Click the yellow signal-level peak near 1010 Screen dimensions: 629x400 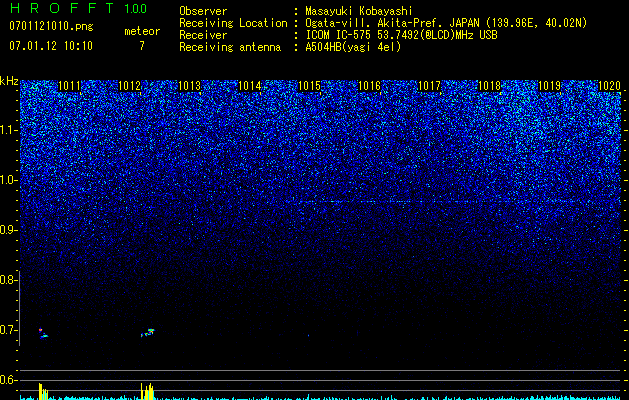pyautogui.click(x=43, y=392)
